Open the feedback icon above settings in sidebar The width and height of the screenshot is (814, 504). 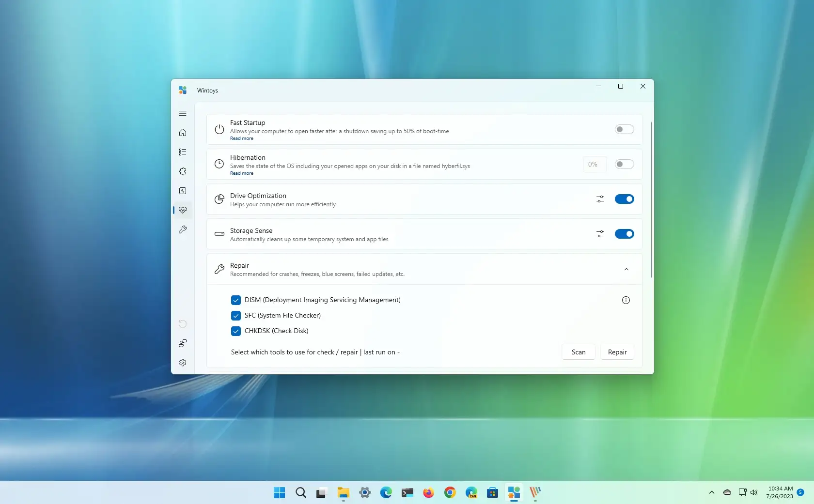tap(183, 343)
